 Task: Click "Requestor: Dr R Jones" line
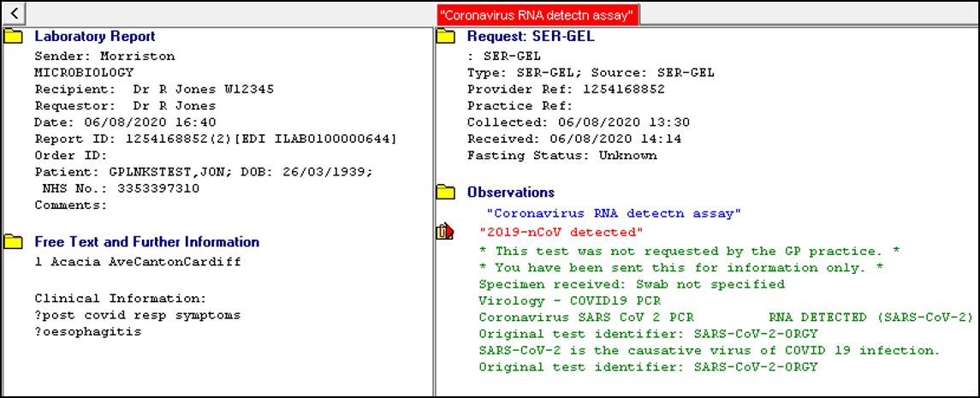(x=125, y=105)
